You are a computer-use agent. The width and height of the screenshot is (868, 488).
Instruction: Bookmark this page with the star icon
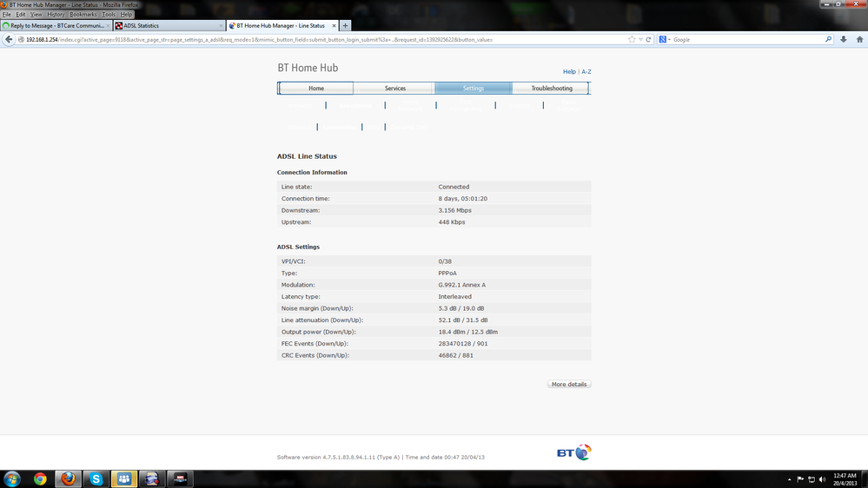pyautogui.click(x=632, y=39)
